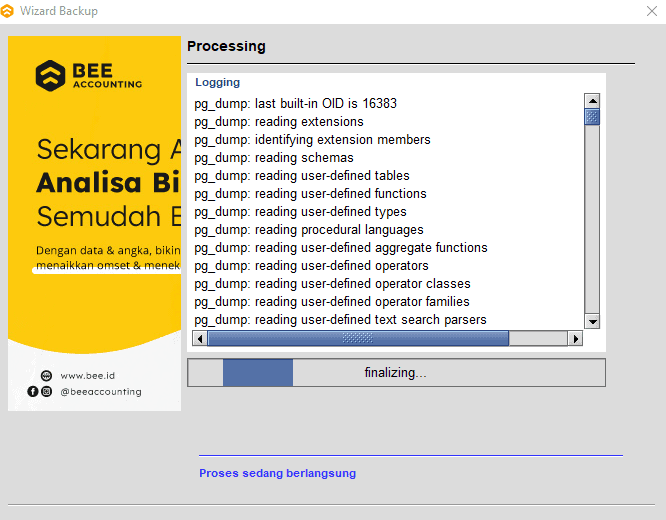
Task: Click the "Proses sedang berlangsung" status text
Action: tap(277, 473)
